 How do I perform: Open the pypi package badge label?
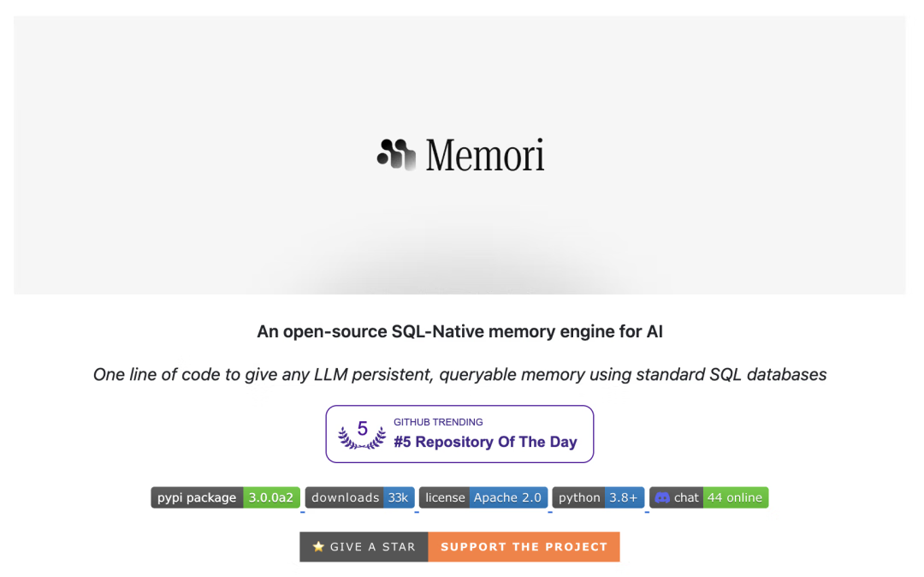[197, 497]
